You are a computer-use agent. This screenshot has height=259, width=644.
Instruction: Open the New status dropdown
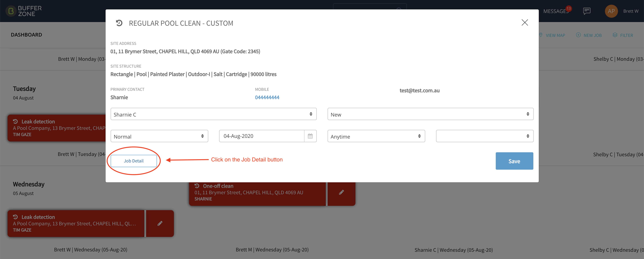pyautogui.click(x=430, y=114)
